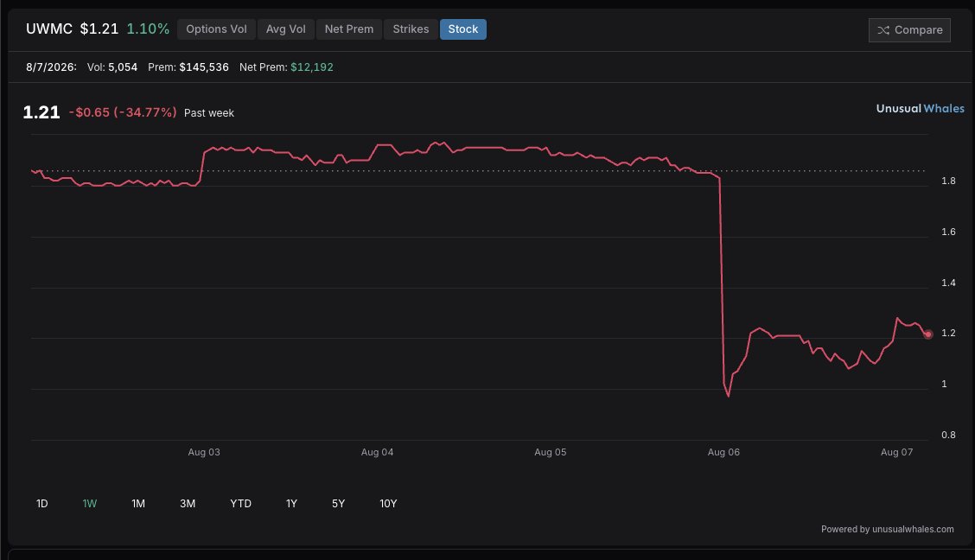This screenshot has width=975, height=560.
Task: Click the $1.21 header price
Action: pyautogui.click(x=99, y=29)
